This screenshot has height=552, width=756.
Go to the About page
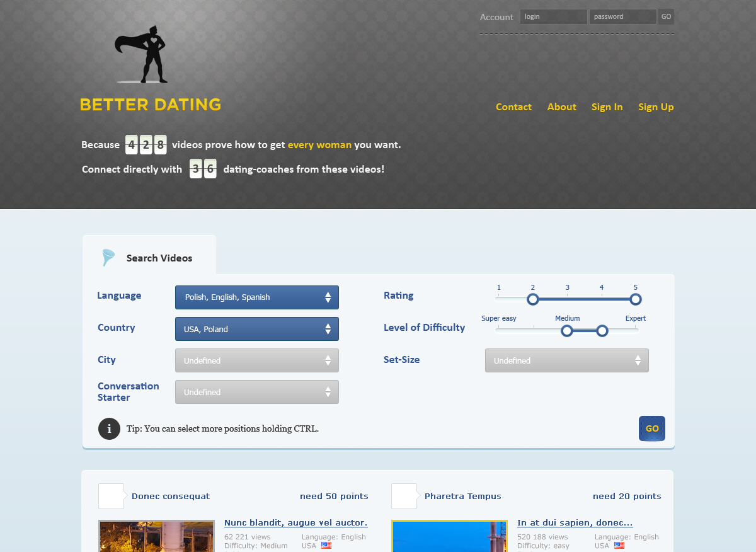coord(562,107)
